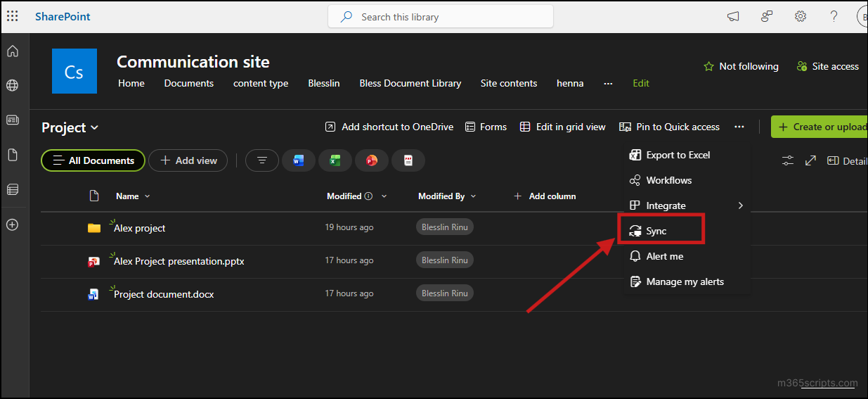Open the Alex project folder name

coord(139,228)
